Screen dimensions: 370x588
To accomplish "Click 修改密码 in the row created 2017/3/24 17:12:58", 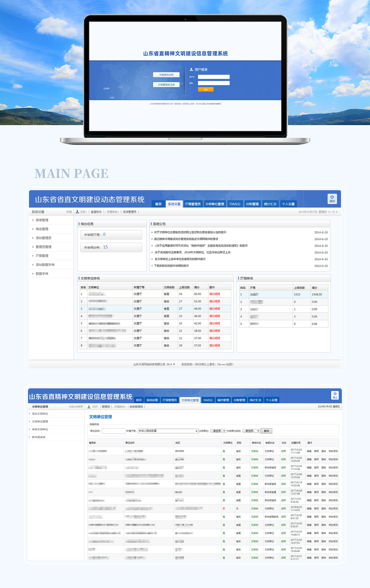I will click(x=333, y=468).
